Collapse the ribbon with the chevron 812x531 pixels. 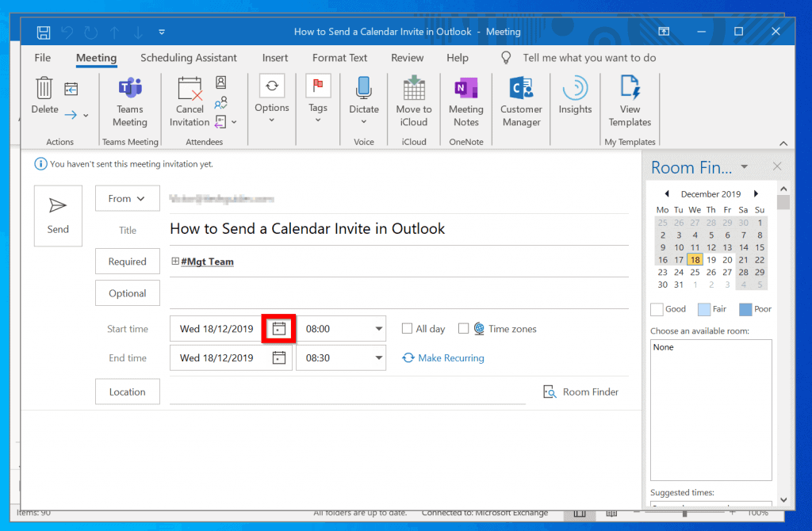coord(783,143)
